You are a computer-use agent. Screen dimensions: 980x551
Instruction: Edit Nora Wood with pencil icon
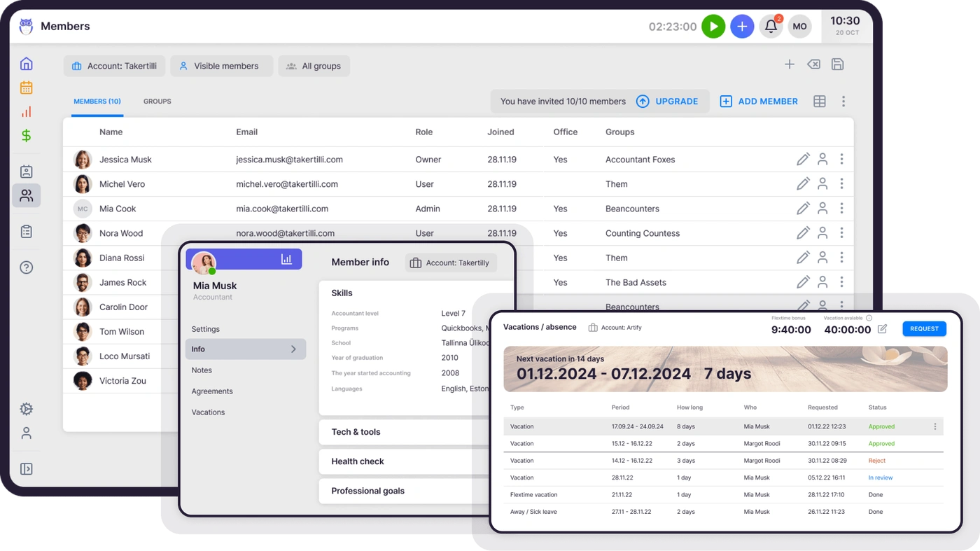click(x=803, y=233)
